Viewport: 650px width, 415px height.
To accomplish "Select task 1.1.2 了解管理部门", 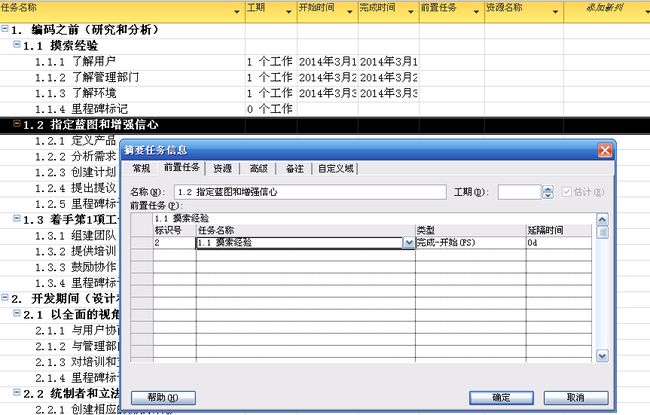I will tap(87, 78).
